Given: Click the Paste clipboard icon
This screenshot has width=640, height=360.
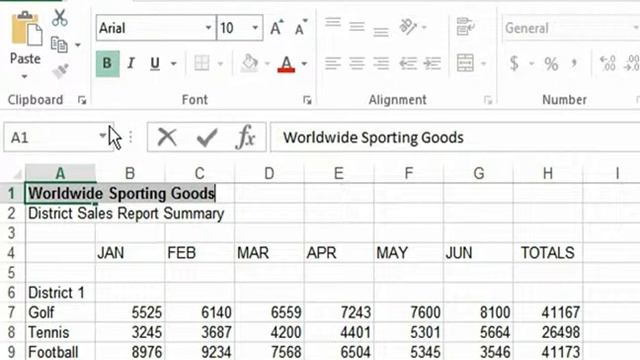Looking at the screenshot, I should pos(26,29).
